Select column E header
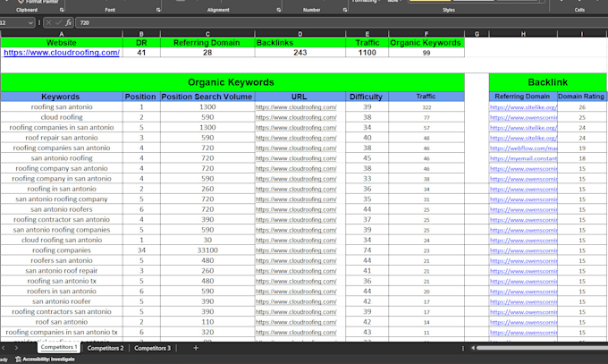This screenshot has height=364, width=608. tap(367, 34)
